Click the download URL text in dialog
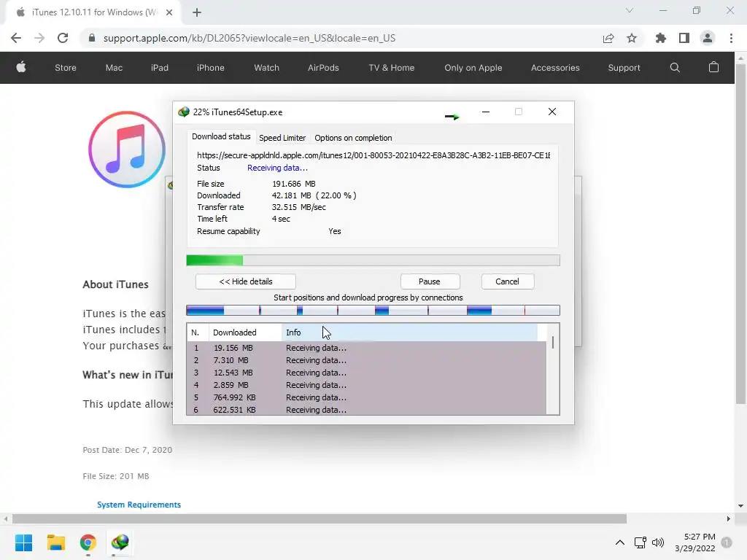747x560 pixels. (373, 155)
